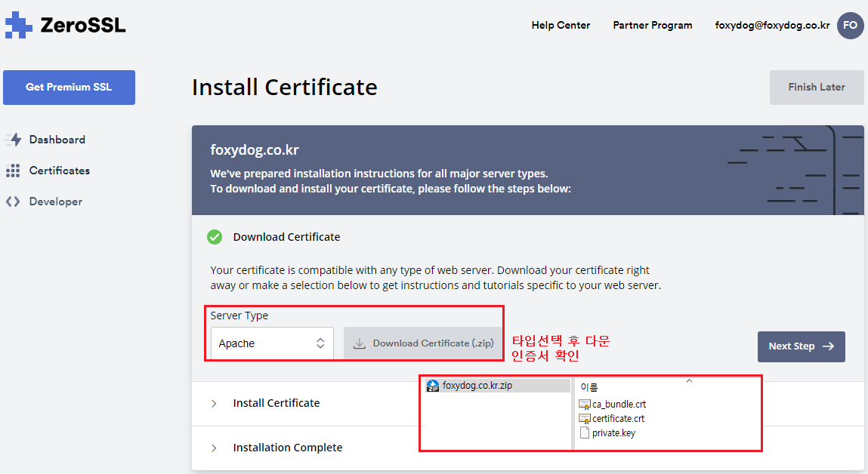The height and width of the screenshot is (474, 868).
Task: Open the FO user avatar
Action: 850,26
